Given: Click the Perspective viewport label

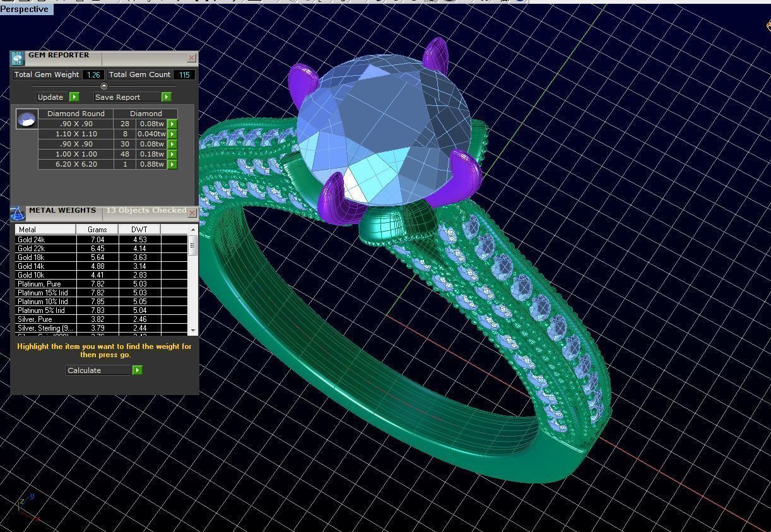Looking at the screenshot, I should (26, 9).
